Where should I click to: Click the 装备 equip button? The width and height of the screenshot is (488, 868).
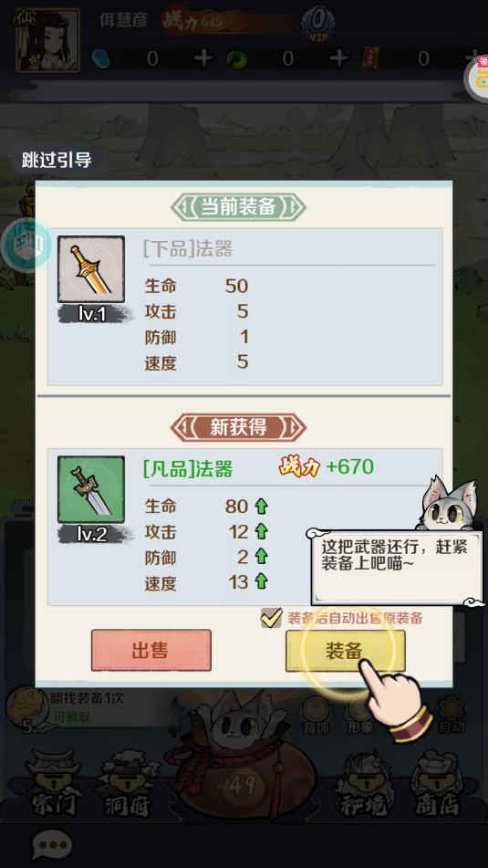click(346, 651)
